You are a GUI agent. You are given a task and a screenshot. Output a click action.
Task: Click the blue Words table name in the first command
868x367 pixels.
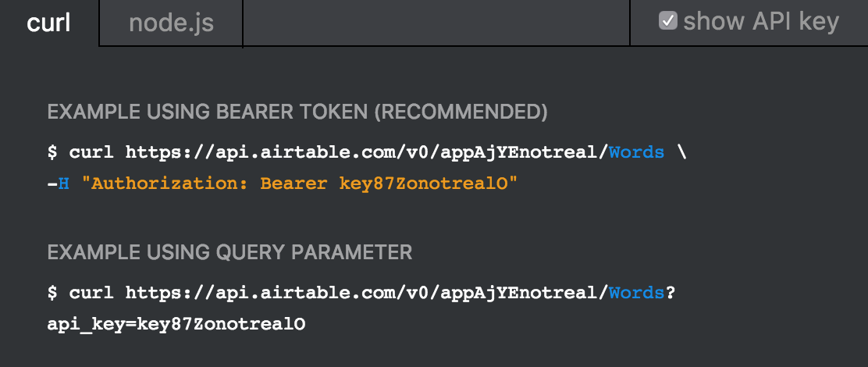[636, 152]
